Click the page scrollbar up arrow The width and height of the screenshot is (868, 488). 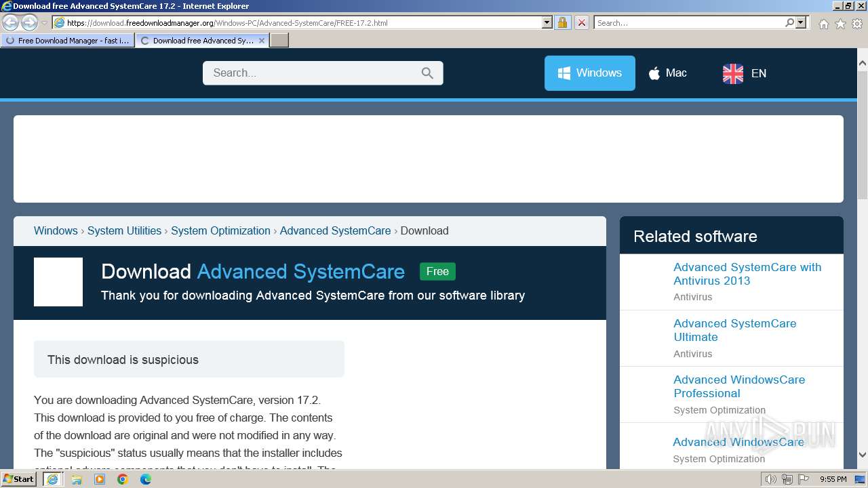(863, 63)
